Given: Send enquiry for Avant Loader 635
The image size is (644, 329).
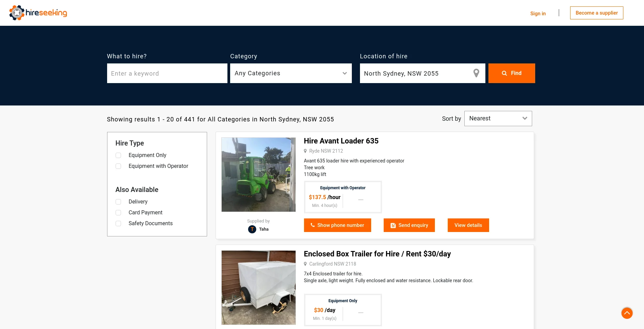Looking at the screenshot, I should (409, 225).
